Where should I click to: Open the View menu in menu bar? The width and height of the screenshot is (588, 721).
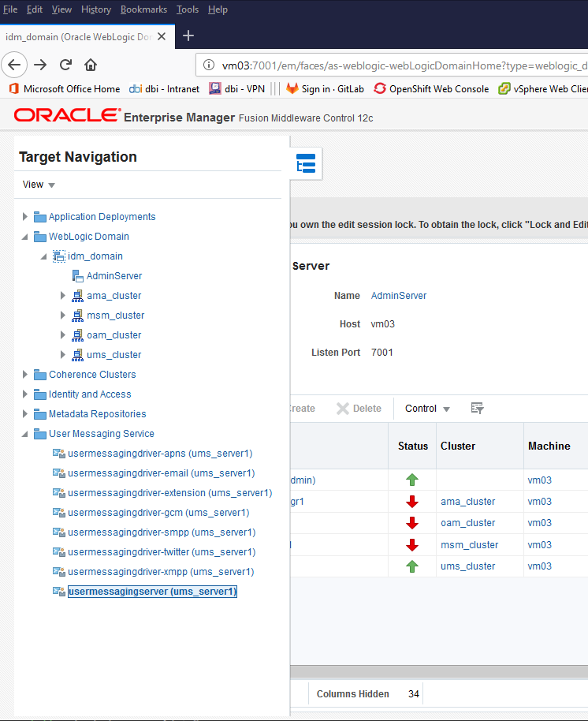point(61,9)
